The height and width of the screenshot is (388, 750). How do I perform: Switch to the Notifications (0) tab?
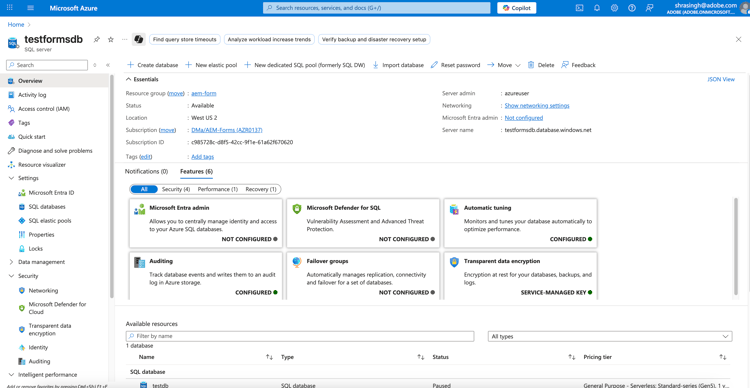pos(146,171)
